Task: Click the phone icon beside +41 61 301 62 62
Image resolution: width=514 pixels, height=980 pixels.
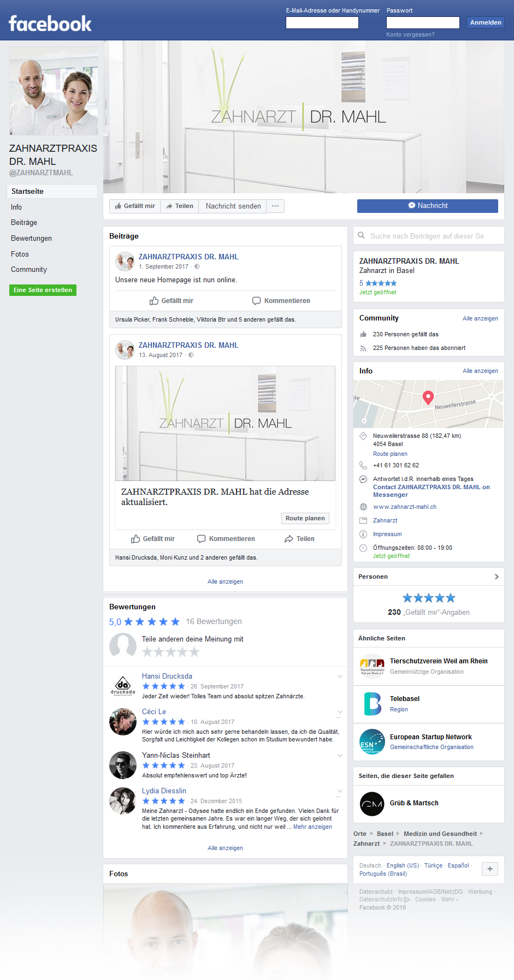Action: pyautogui.click(x=363, y=465)
